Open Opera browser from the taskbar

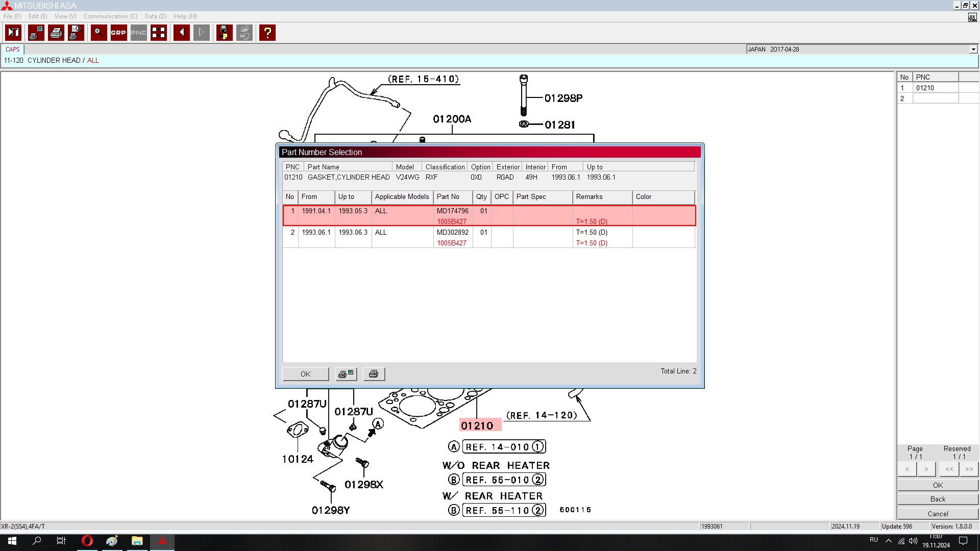coord(87,541)
